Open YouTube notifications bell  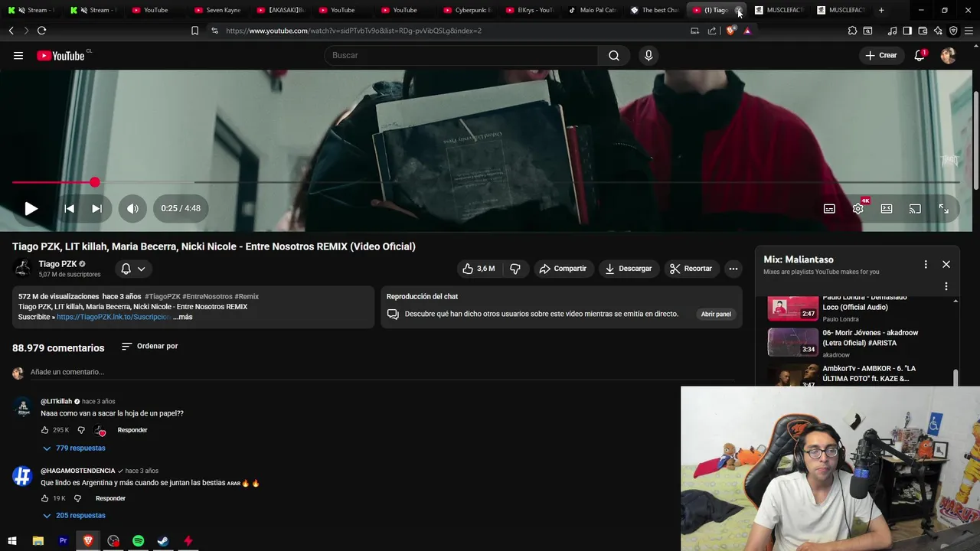pos(920,55)
